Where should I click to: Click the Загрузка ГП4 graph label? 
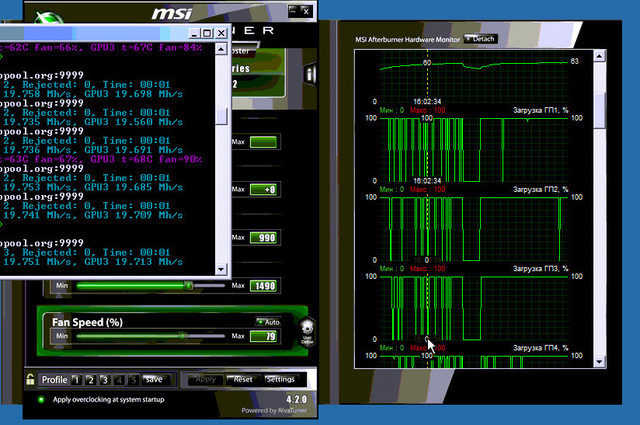[540, 348]
